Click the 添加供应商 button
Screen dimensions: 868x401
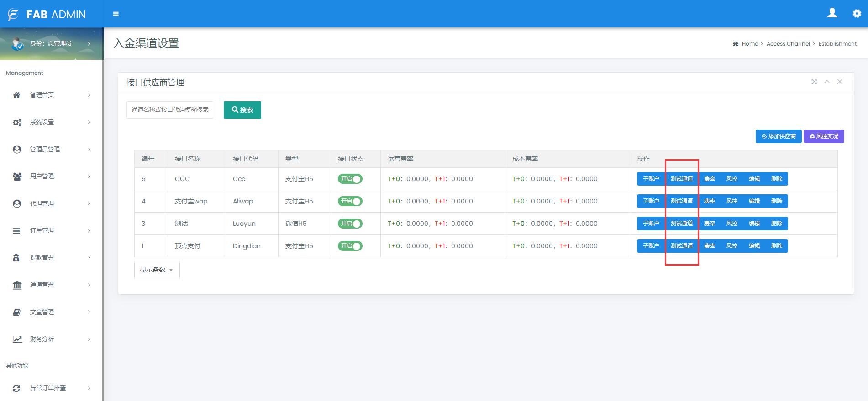tap(779, 136)
